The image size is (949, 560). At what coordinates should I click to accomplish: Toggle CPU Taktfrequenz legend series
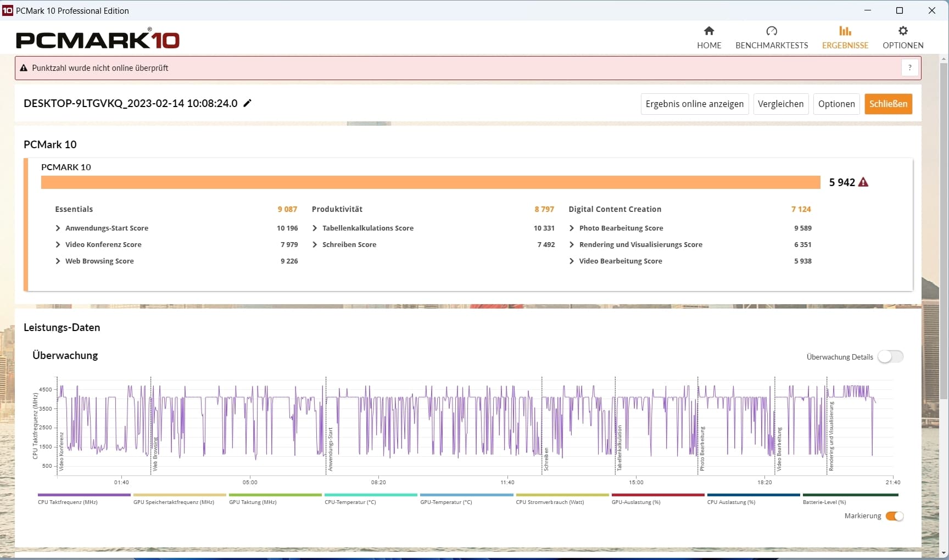[68, 502]
